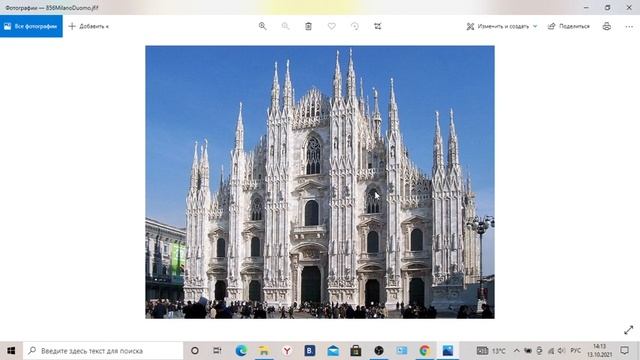Click the taskbar search input field

click(103, 351)
